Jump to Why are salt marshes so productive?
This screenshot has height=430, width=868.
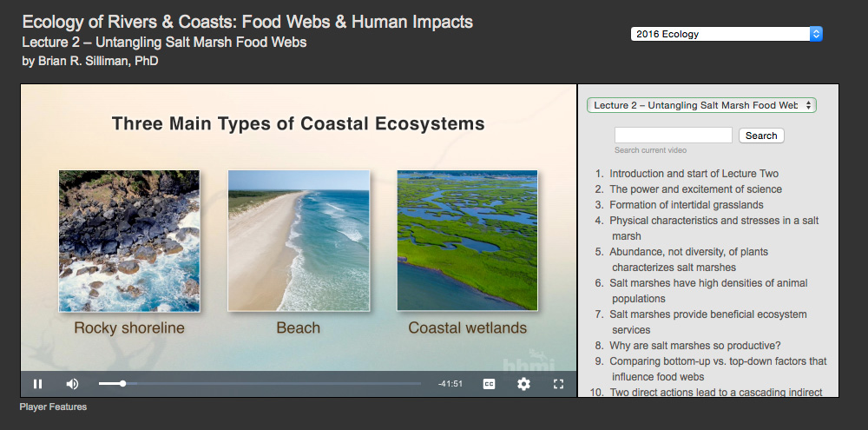click(x=695, y=345)
